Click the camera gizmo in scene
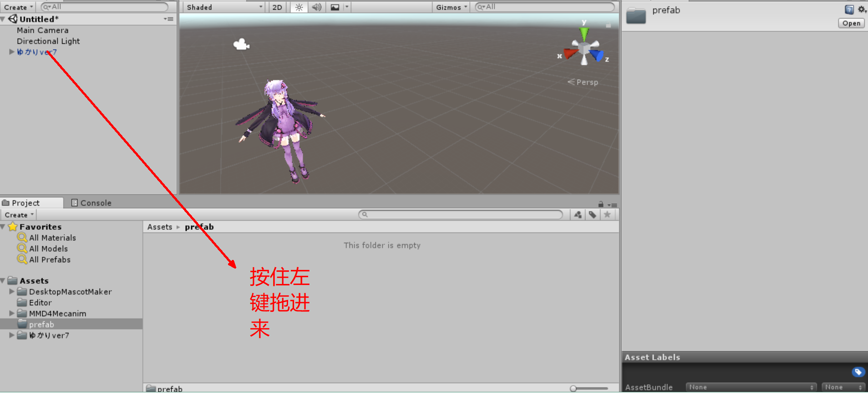The height and width of the screenshot is (396, 868). (241, 44)
